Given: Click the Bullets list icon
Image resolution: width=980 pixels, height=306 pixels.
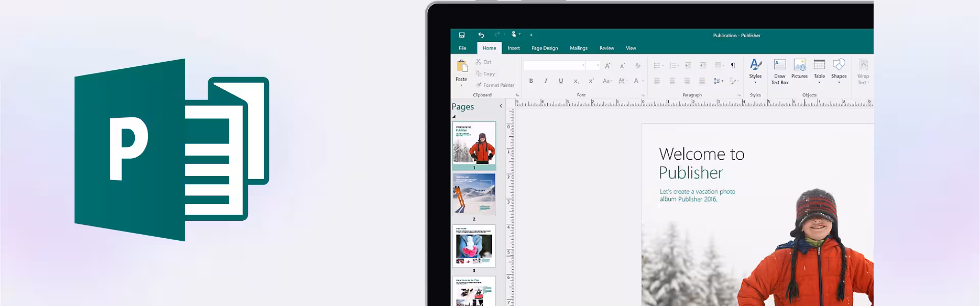Looking at the screenshot, I should tap(658, 65).
